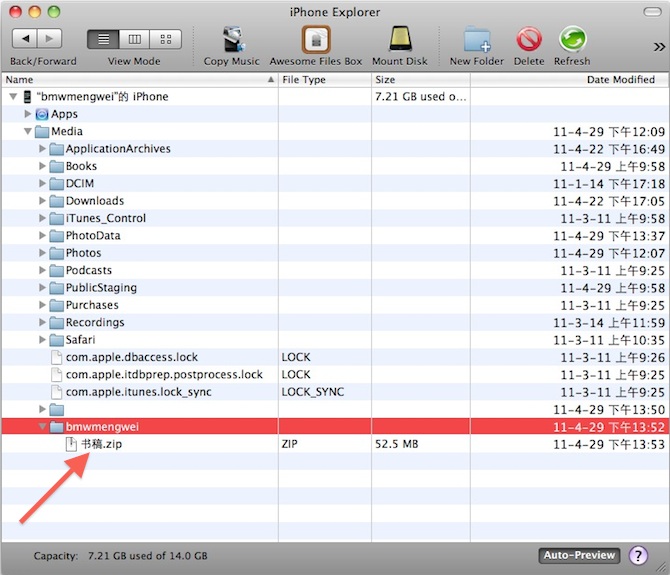This screenshot has height=575, width=670.
Task: Open the Copy Music tool
Action: pos(232,47)
